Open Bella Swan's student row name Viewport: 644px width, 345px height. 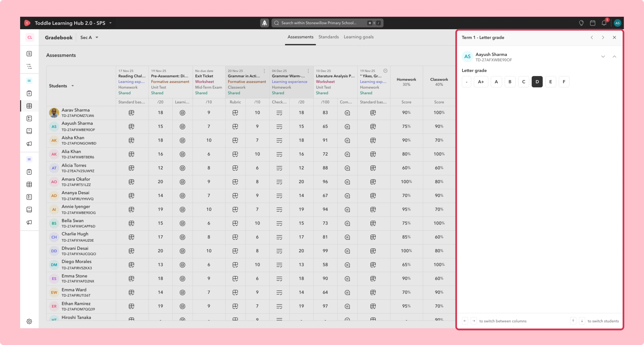click(73, 221)
